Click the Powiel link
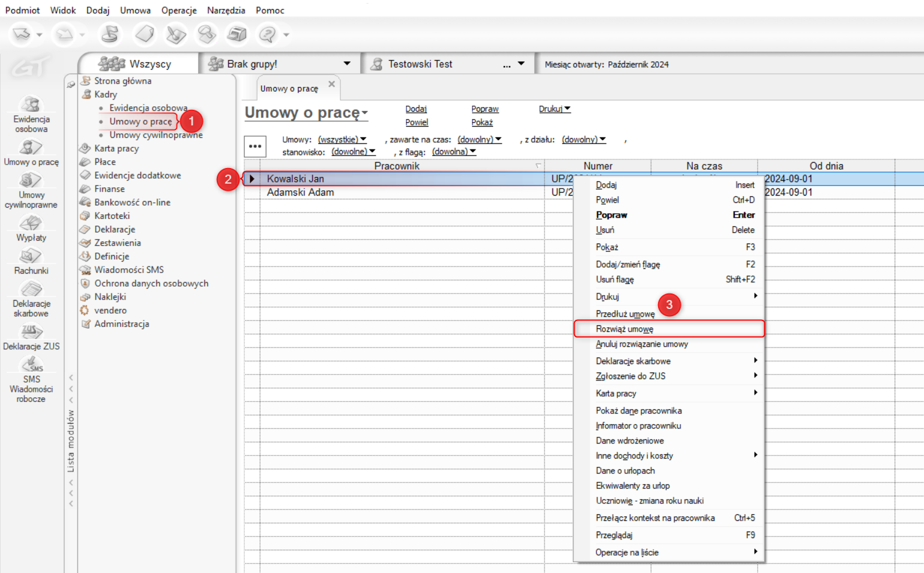The width and height of the screenshot is (924, 573). coord(417,122)
